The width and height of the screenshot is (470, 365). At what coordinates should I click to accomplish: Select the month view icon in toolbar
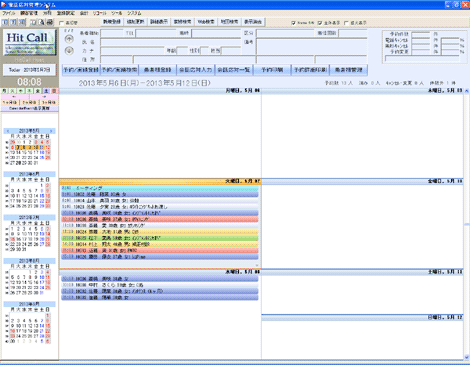[22, 22]
